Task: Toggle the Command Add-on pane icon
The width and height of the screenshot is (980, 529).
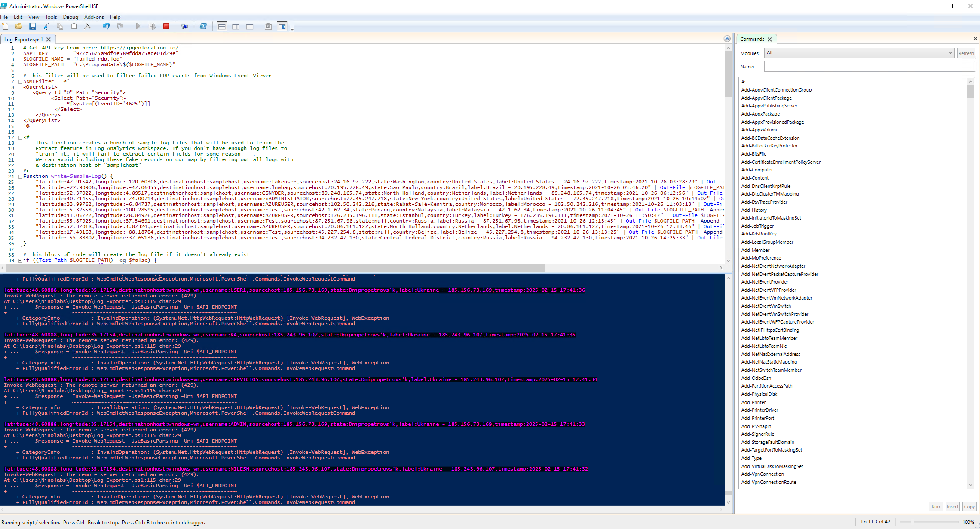Action: [x=282, y=26]
